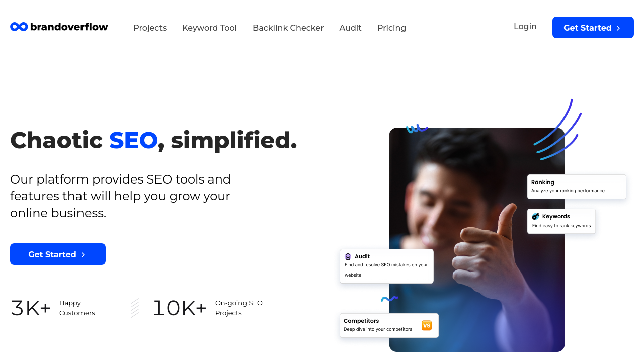This screenshot has width=644, height=362.
Task: View the Pricing page
Action: tap(391, 28)
